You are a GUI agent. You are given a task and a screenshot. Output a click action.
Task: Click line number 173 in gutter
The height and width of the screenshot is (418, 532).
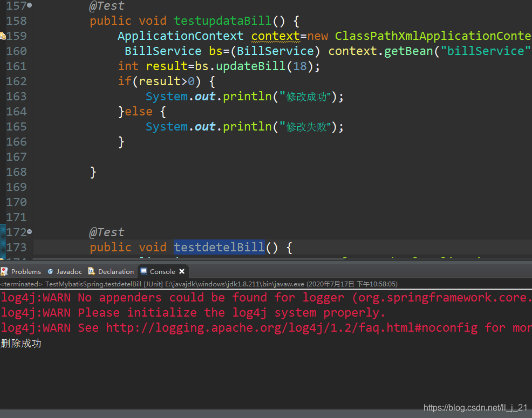click(16, 248)
